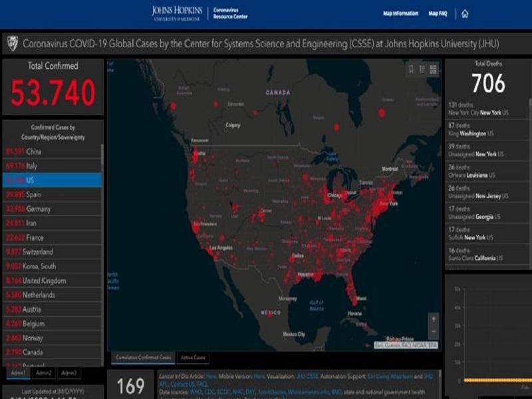Click the 16 deaths Santa Clara California entry

487,255
